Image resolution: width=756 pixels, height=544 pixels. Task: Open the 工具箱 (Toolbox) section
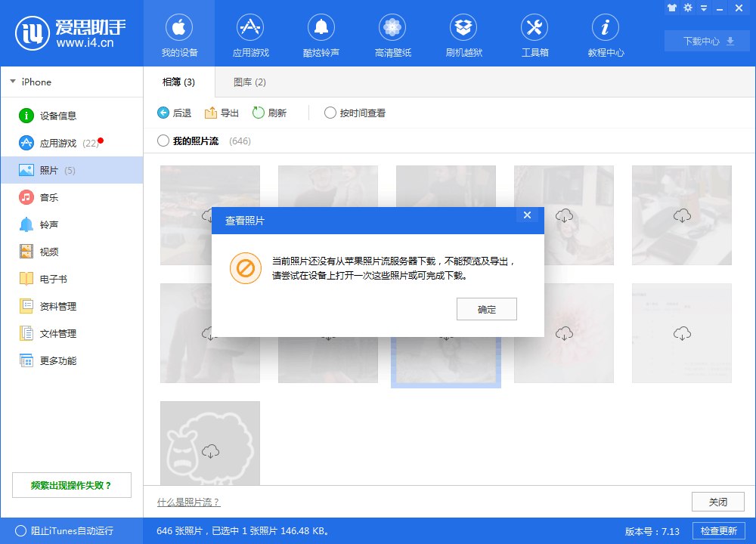click(534, 34)
